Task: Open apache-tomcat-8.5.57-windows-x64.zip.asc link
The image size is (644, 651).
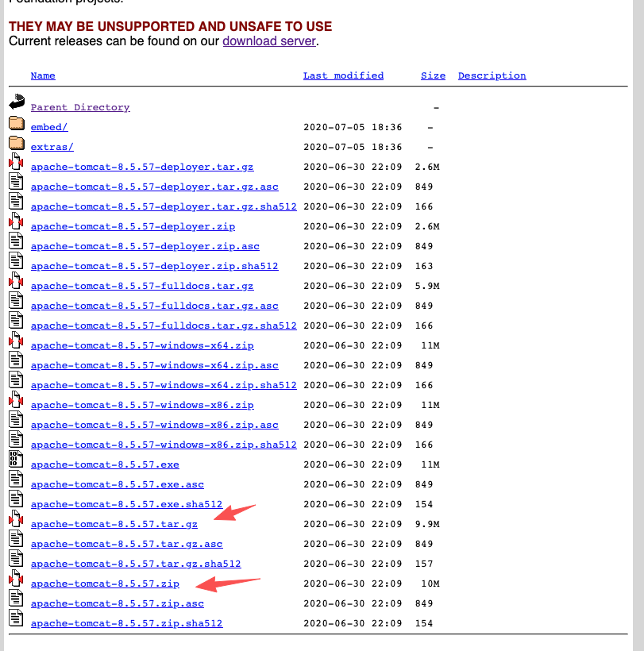Action: (155, 365)
